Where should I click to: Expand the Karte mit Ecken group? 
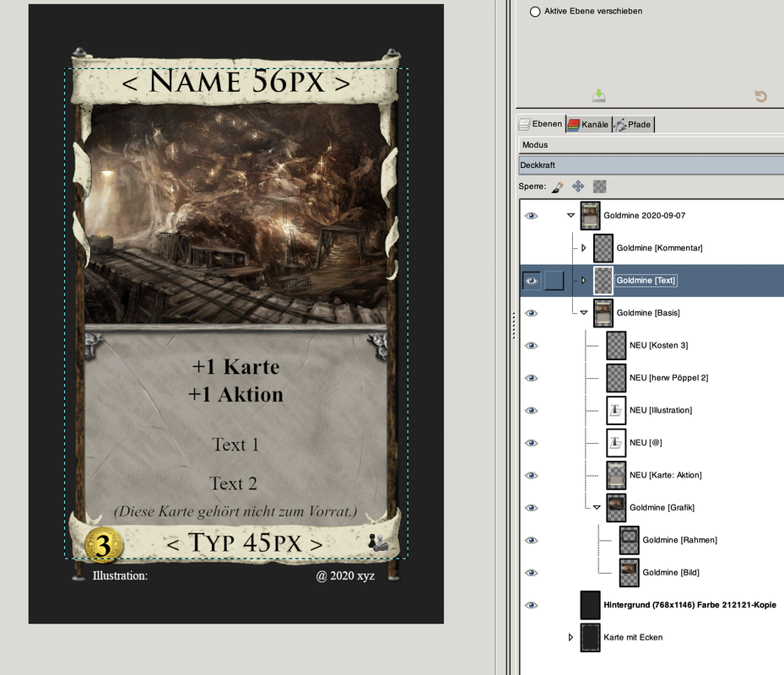click(570, 638)
